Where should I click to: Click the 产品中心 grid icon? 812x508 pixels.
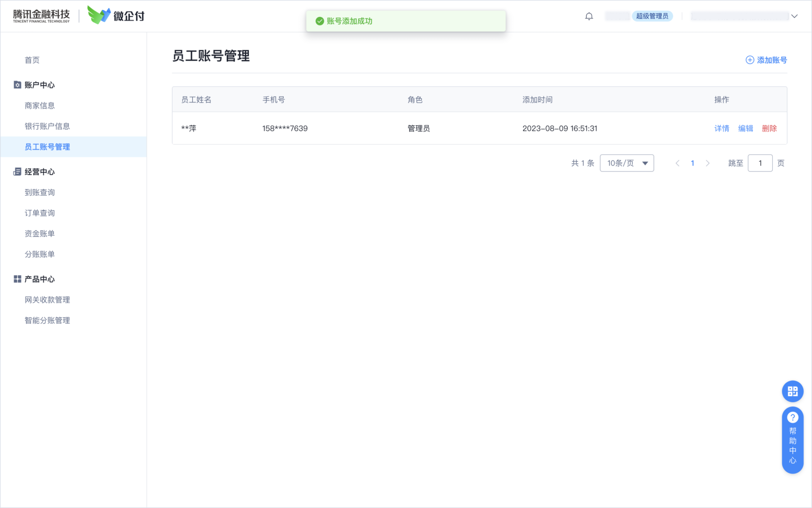tap(17, 279)
